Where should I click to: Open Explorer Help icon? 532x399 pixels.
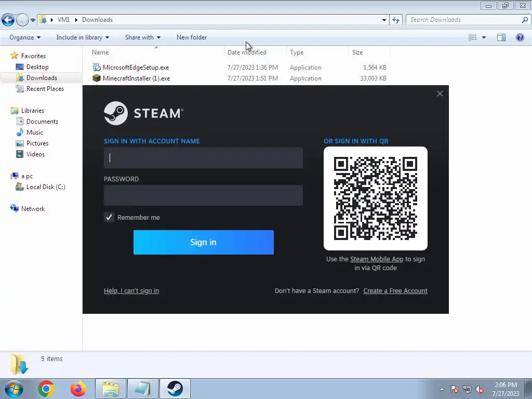pos(520,37)
